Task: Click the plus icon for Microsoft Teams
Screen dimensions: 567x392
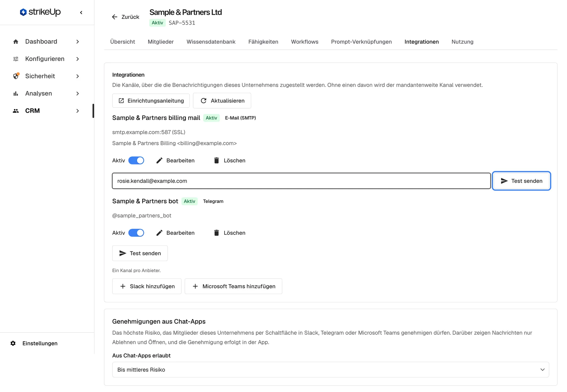Action: (195, 286)
